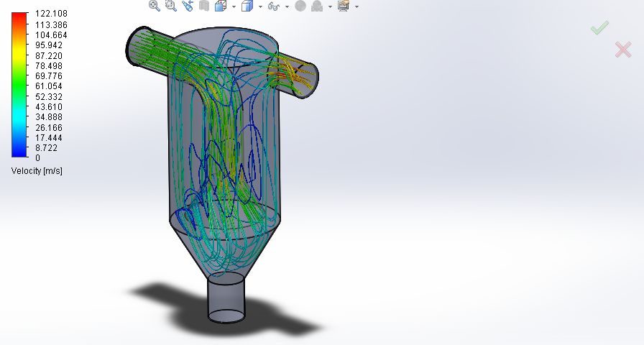Click the legend value 113.386
The height and width of the screenshot is (345, 644).
(x=51, y=24)
